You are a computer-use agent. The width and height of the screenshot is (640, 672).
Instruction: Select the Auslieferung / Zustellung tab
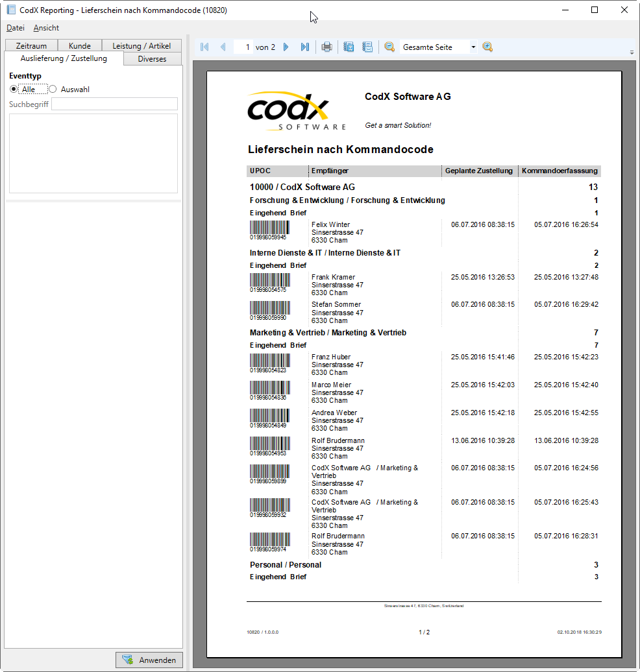point(64,58)
